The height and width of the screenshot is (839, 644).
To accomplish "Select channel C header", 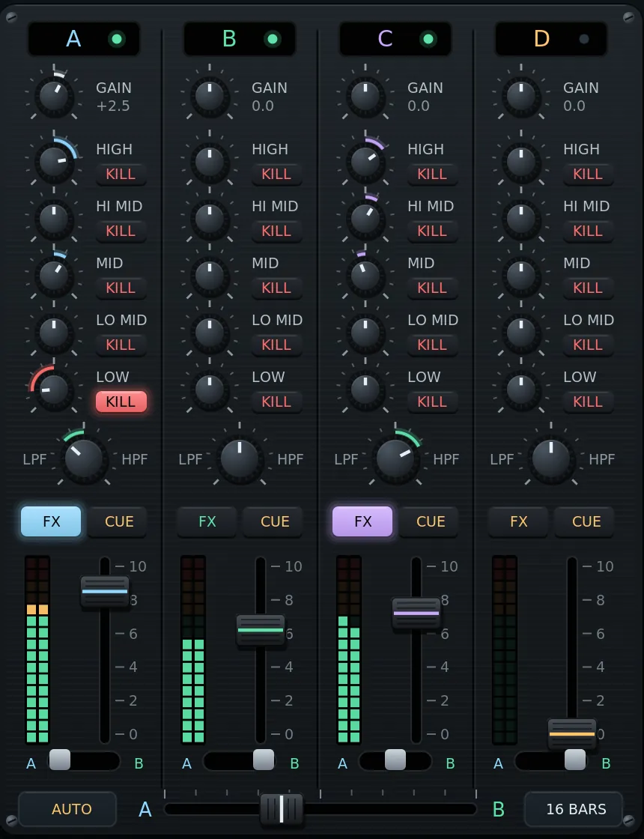I will coord(395,39).
